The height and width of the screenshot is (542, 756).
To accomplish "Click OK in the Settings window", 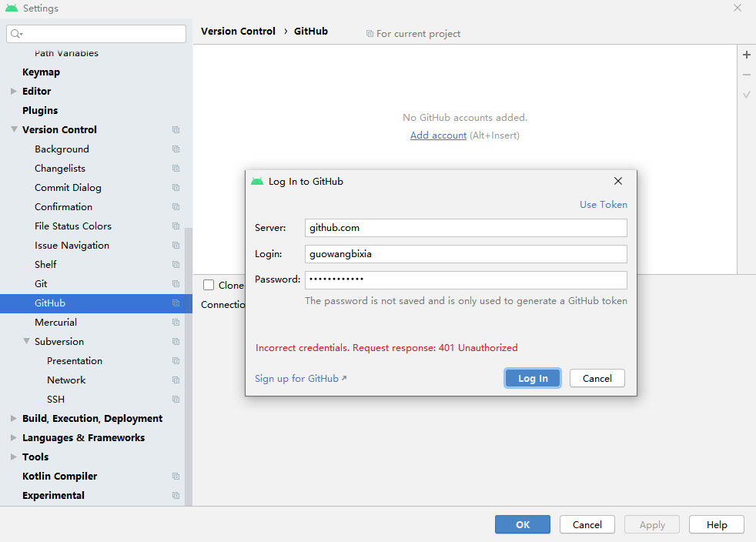I will pos(523,524).
